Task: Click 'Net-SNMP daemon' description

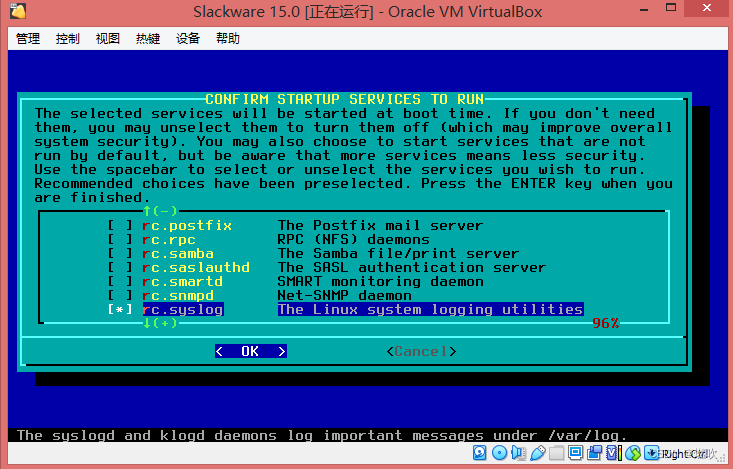Action: pyautogui.click(x=345, y=296)
